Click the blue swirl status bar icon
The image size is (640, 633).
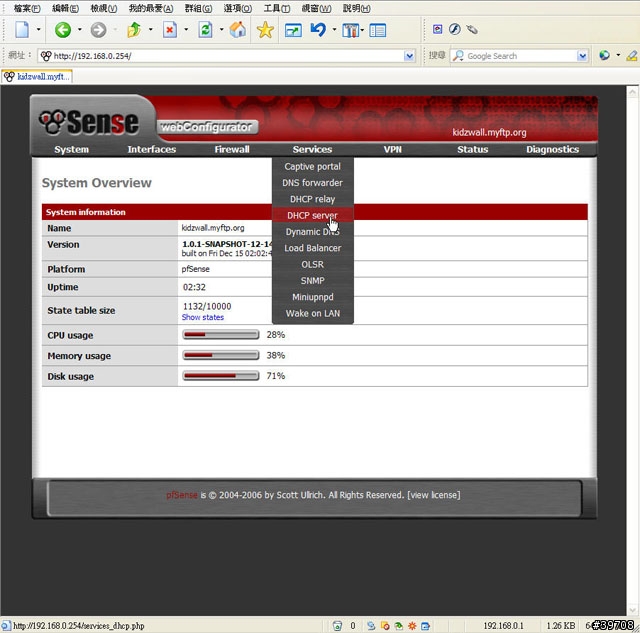[371, 626]
